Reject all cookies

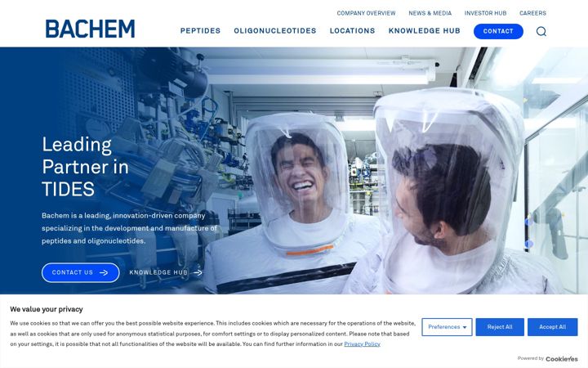tap(500, 327)
